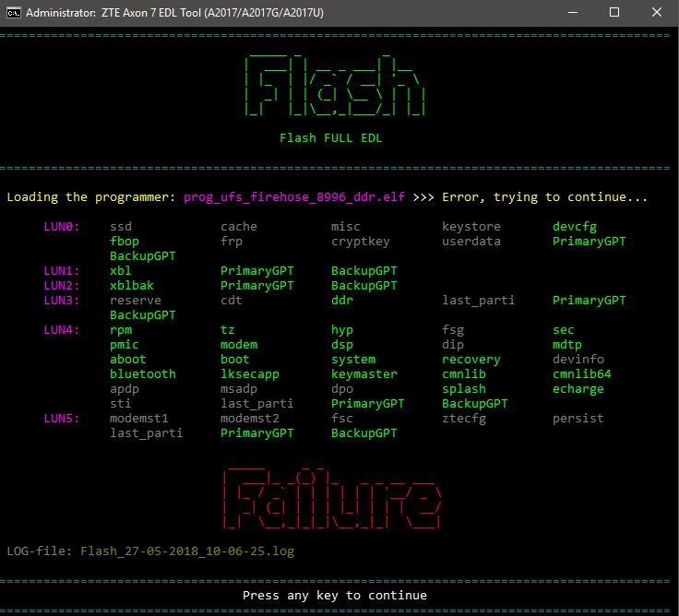Viewport: 679px width, 616px height.
Task: Click the 'cryptkey' partition entry
Action: click(361, 242)
